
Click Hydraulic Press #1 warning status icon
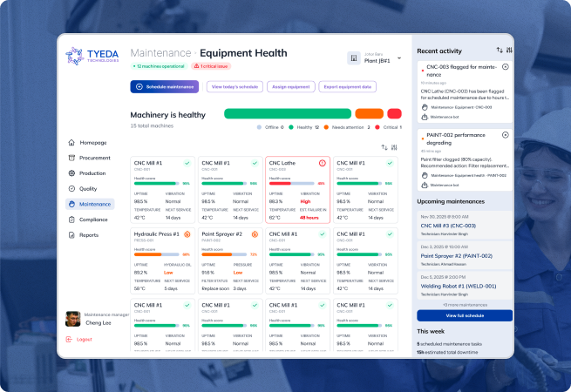[x=187, y=234]
